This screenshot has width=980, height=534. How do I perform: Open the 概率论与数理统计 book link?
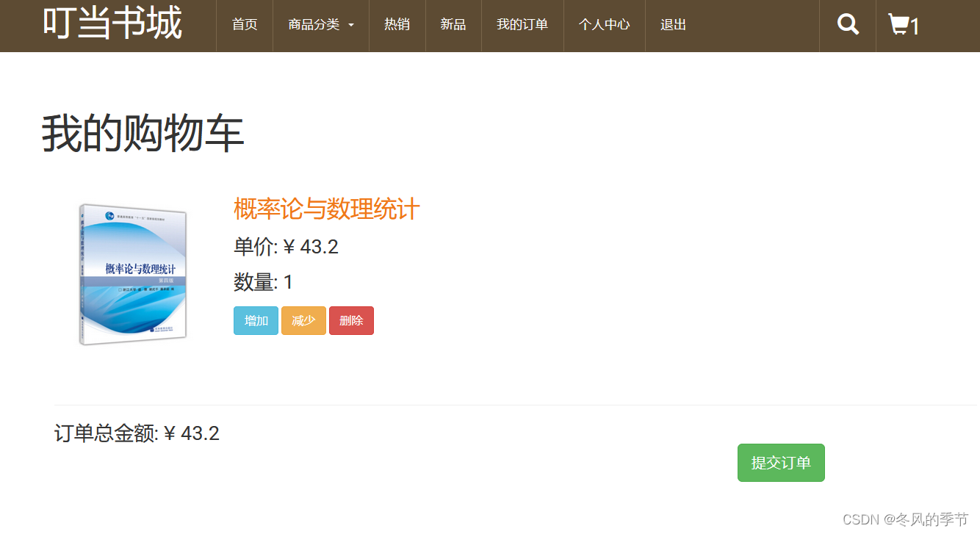pyautogui.click(x=325, y=210)
